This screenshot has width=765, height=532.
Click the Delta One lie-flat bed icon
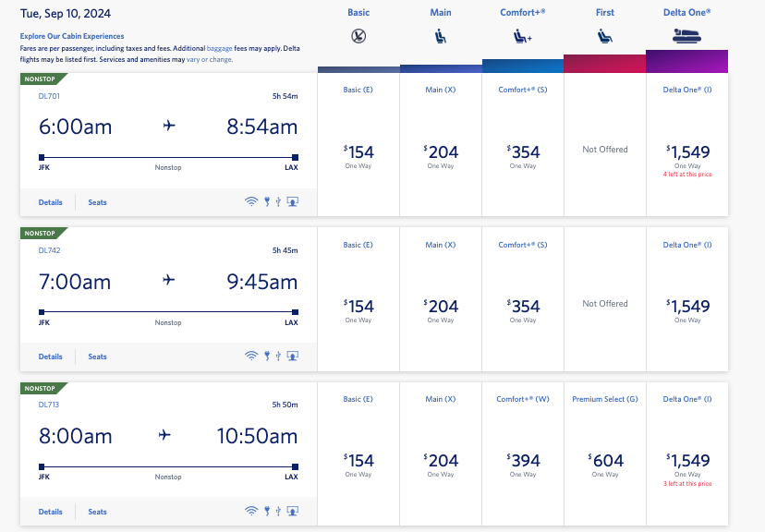[x=687, y=37]
